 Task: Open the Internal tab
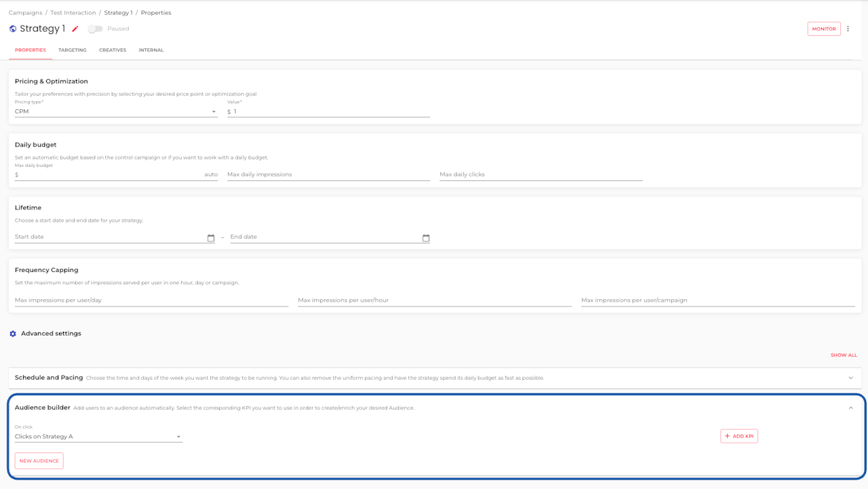tap(151, 50)
